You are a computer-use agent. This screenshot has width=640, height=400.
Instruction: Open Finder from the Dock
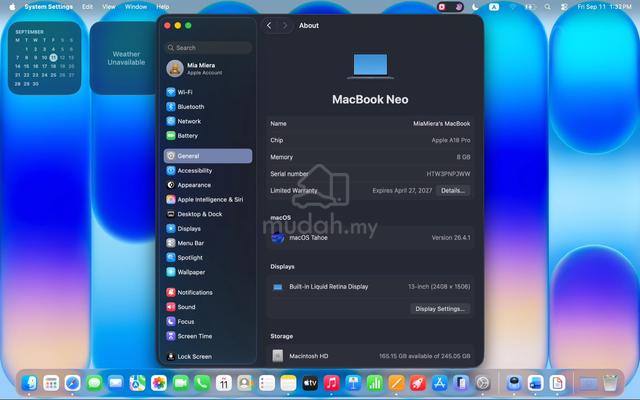29,383
